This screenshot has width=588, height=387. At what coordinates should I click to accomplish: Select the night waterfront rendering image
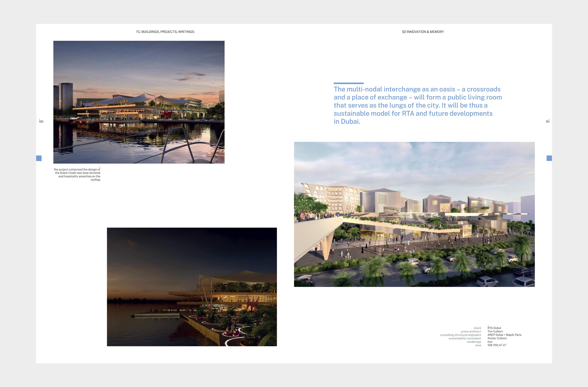[x=192, y=287]
